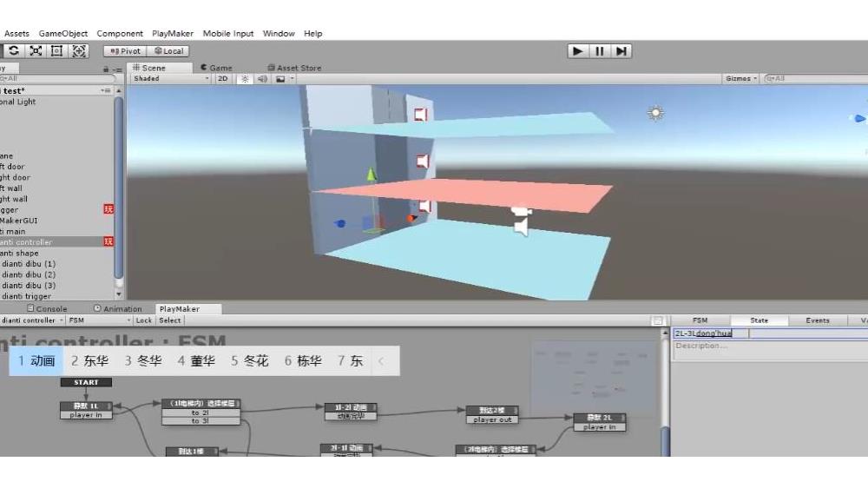Switch to the Console tab
Image resolution: width=868 pixels, height=488 pixels.
tap(47, 308)
